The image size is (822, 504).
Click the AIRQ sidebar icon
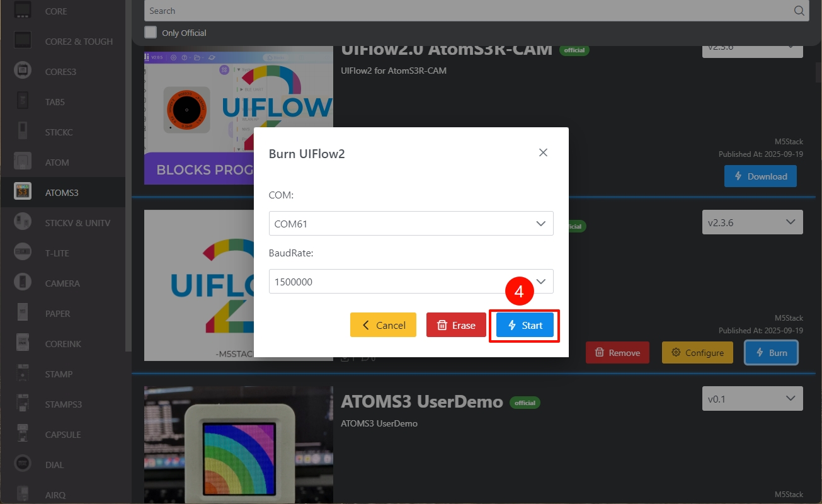(23, 495)
